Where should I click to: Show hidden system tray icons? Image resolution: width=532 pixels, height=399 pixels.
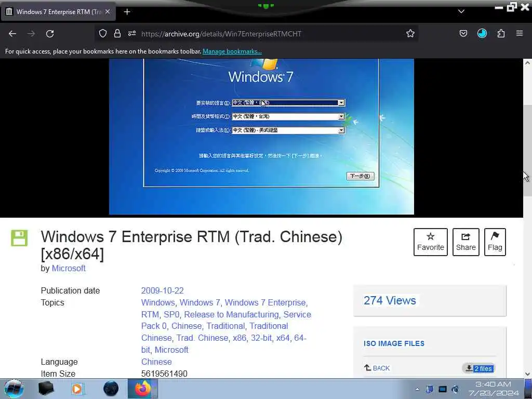click(417, 389)
